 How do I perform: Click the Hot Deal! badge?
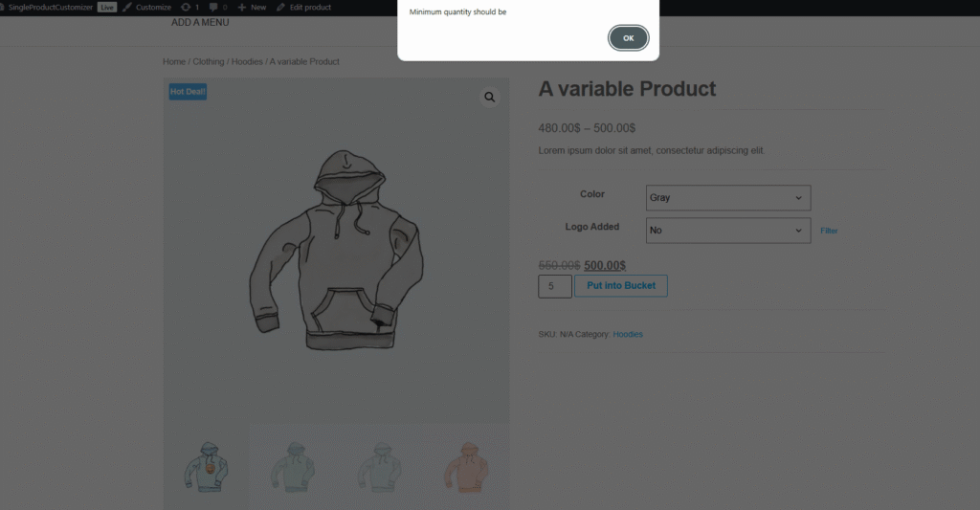[188, 92]
